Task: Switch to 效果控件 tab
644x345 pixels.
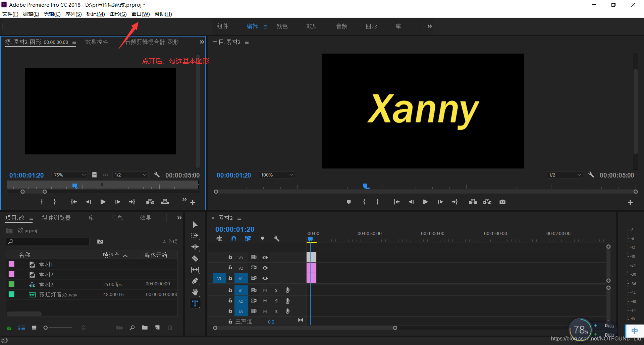Action: [x=97, y=42]
